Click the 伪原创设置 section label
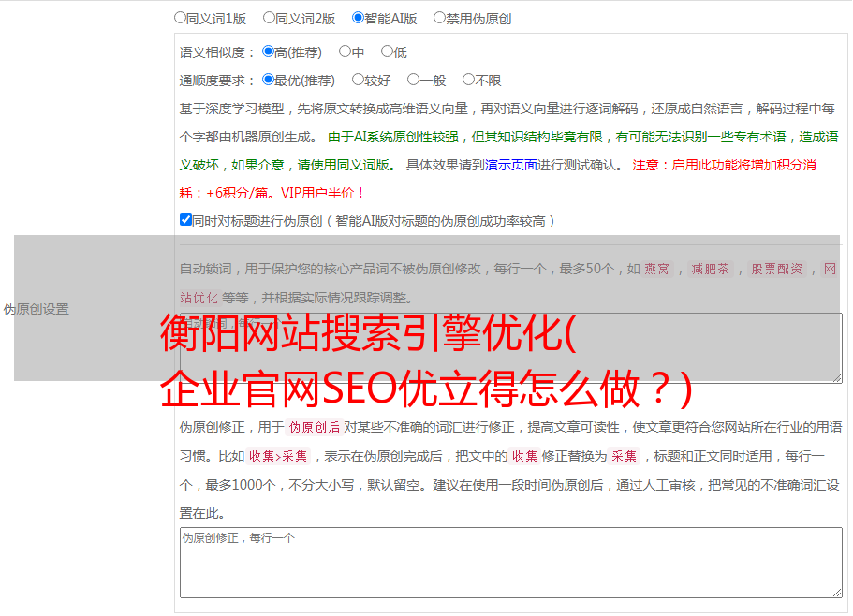 point(37,309)
